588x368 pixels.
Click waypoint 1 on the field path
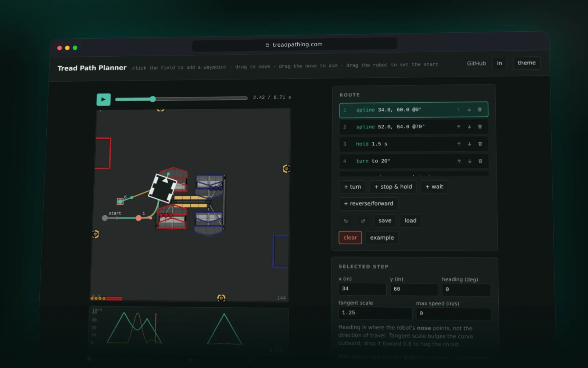click(x=139, y=218)
